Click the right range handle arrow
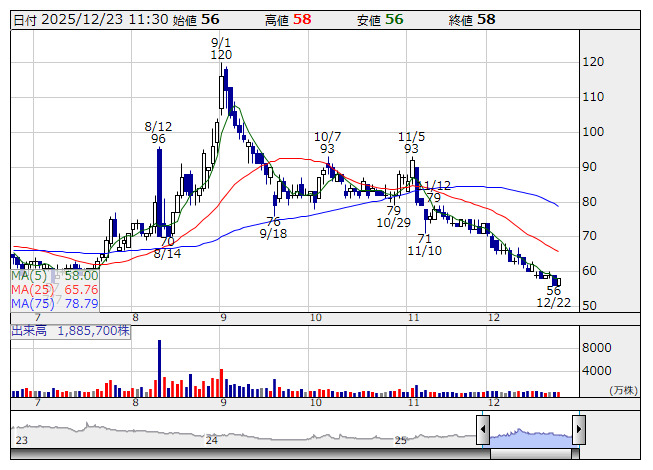The image size is (653, 470). pyautogui.click(x=578, y=430)
